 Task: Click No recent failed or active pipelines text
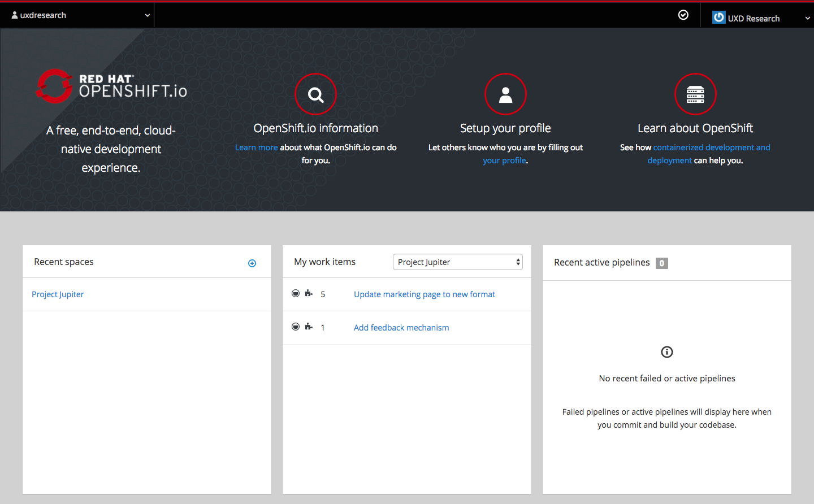click(x=667, y=379)
